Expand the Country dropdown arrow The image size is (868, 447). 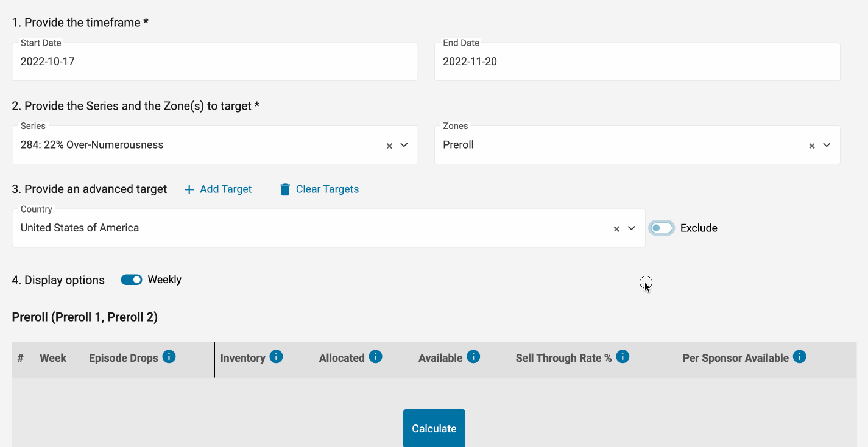(x=632, y=228)
